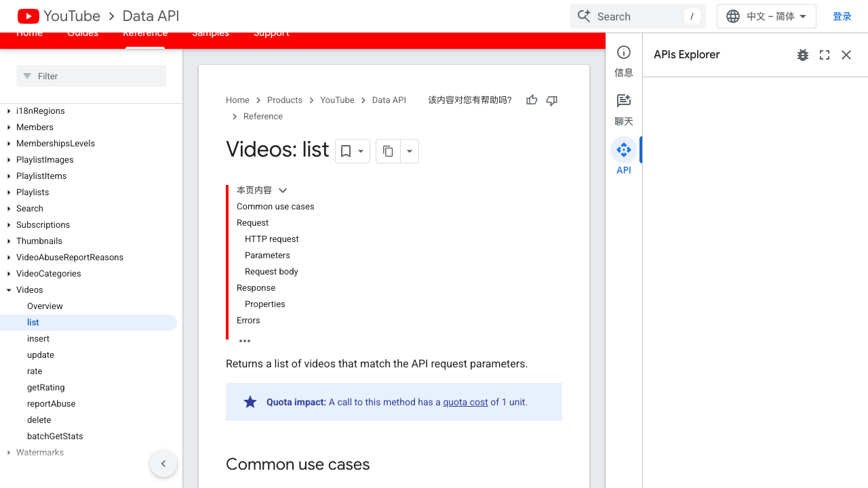Expand the Members tree section
Viewport: 868px width, 488px height.
pos(9,127)
